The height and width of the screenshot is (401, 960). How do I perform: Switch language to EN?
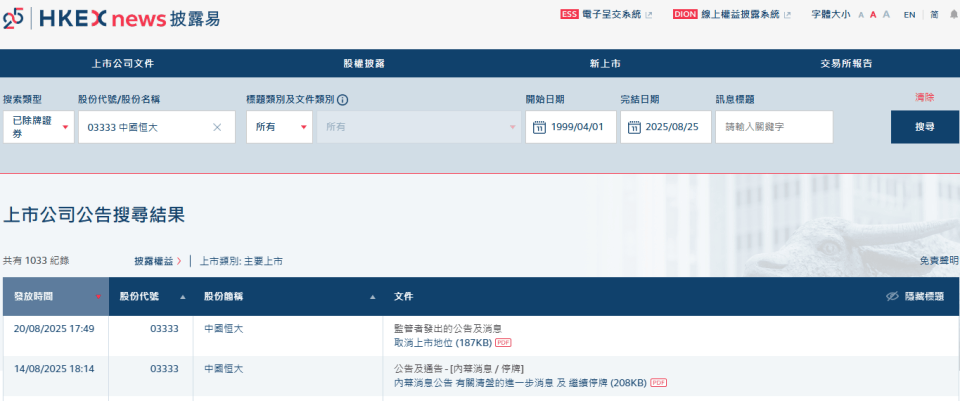pos(909,15)
